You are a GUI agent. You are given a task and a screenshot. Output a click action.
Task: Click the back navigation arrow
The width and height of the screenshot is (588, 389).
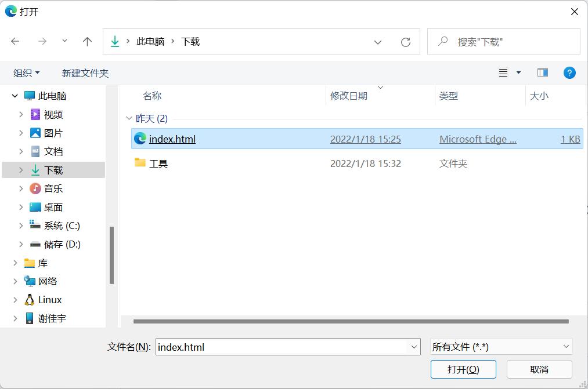tap(15, 42)
